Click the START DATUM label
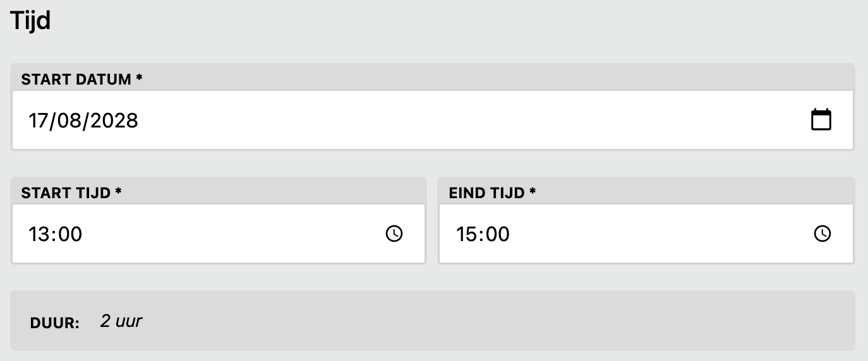Screen dimensions: 868x361 pyautogui.click(x=81, y=80)
